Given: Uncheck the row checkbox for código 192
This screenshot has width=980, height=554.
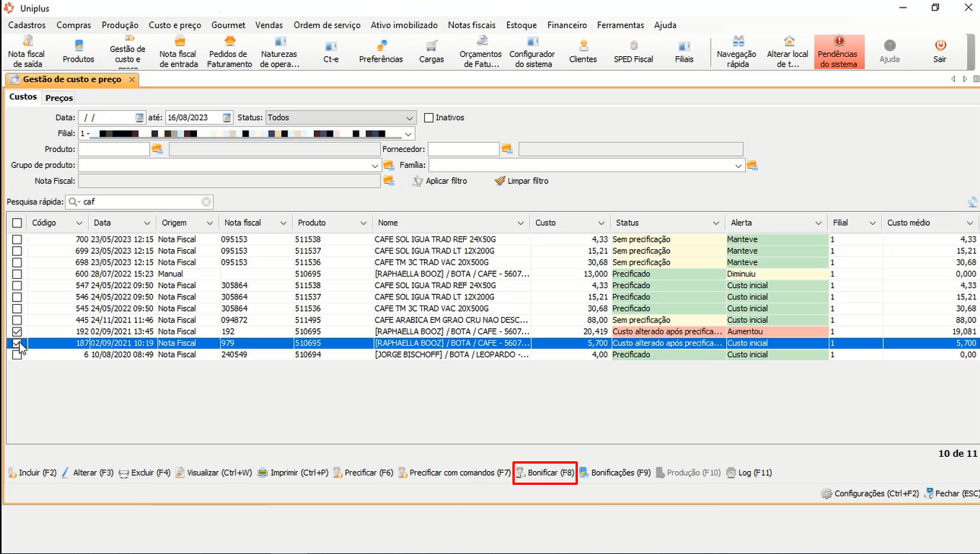Looking at the screenshot, I should (17, 331).
